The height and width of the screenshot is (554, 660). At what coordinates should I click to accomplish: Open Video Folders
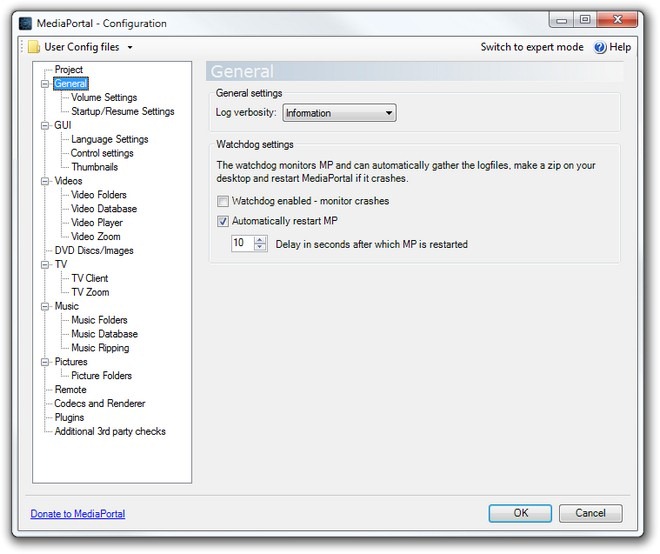[98, 194]
